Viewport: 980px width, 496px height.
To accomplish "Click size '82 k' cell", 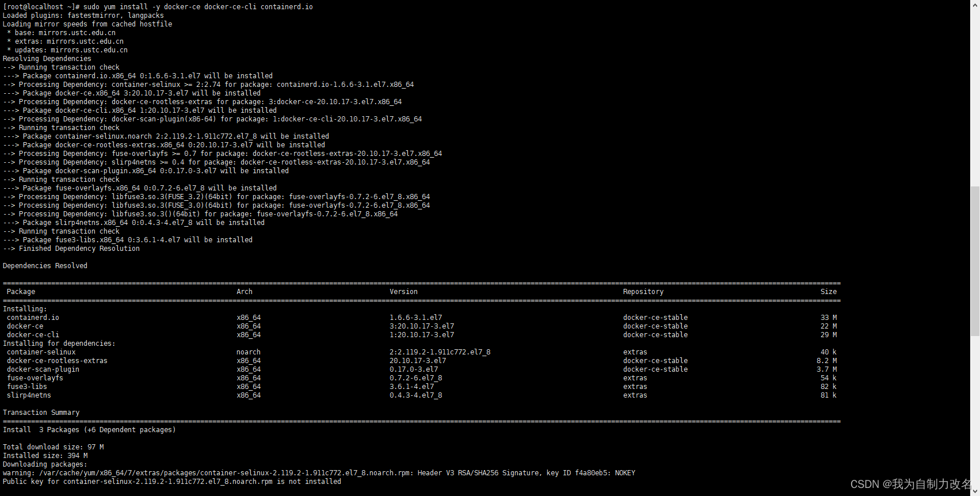I will [x=829, y=387].
